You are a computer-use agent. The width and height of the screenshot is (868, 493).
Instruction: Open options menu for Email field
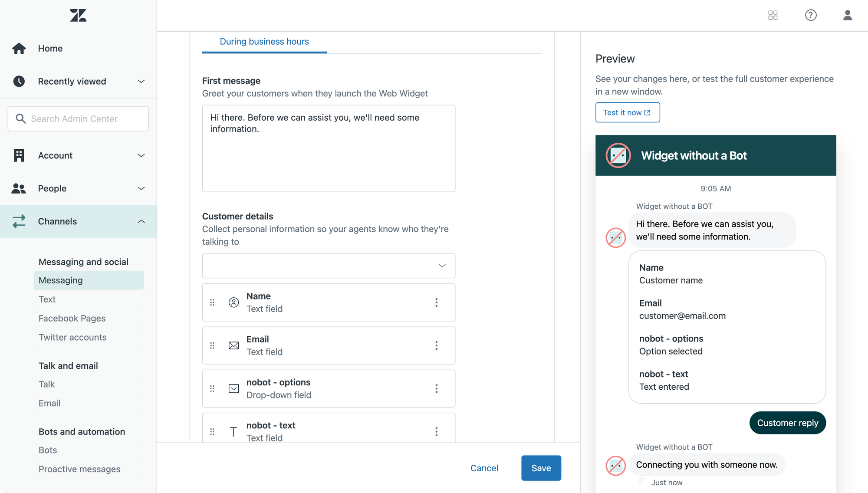tap(437, 345)
